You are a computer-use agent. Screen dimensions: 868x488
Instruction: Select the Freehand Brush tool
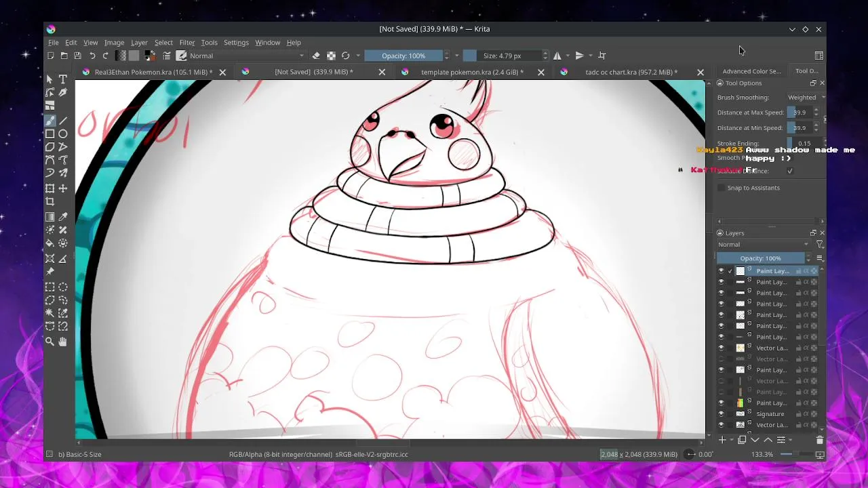(50, 121)
